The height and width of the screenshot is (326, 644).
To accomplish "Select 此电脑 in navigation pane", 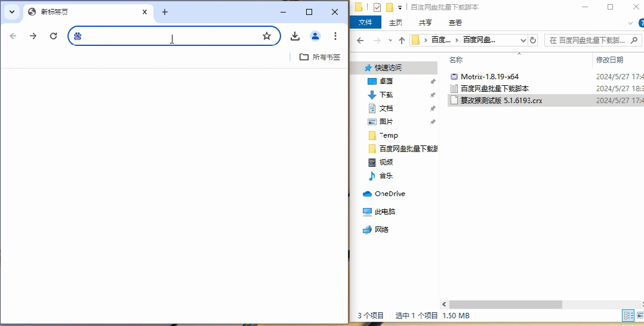I will 385,212.
